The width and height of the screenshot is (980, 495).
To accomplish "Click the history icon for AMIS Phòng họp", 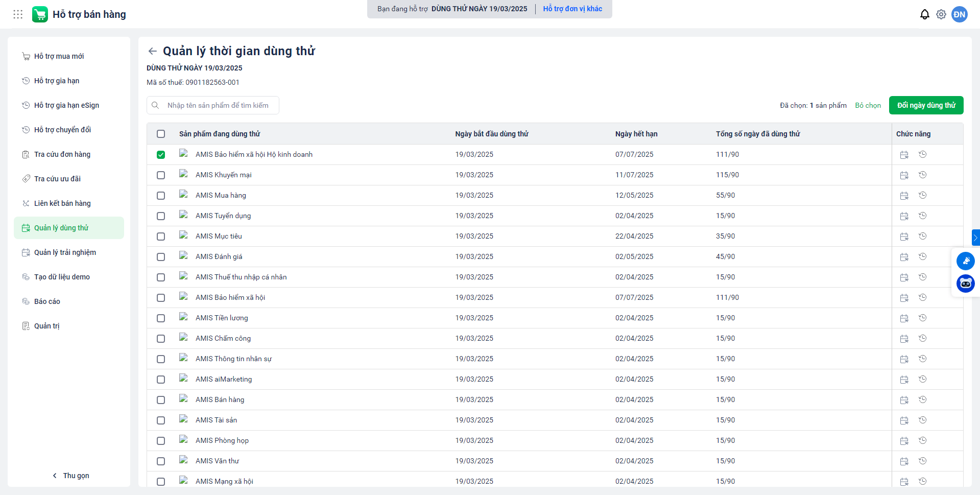I will 922,440.
